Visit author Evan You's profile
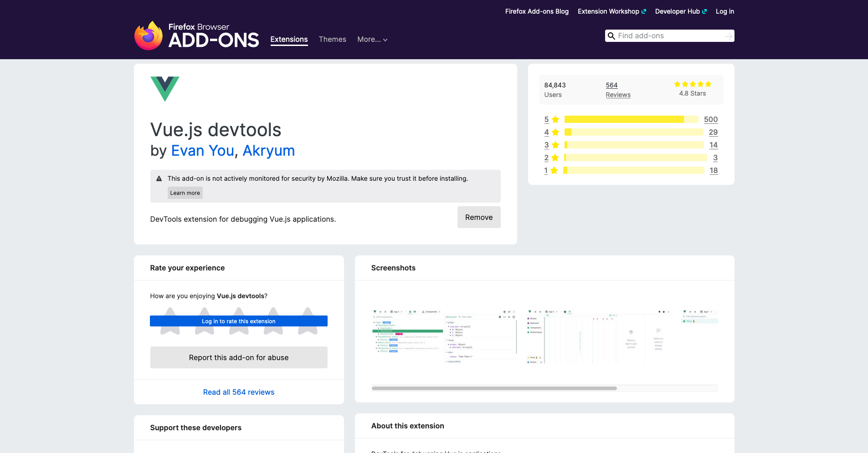 [202, 151]
